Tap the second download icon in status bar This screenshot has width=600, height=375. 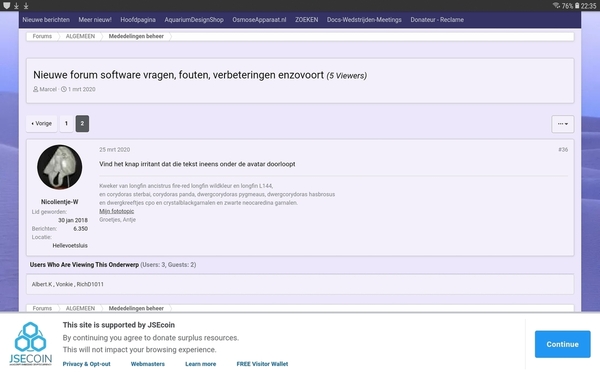coord(26,6)
